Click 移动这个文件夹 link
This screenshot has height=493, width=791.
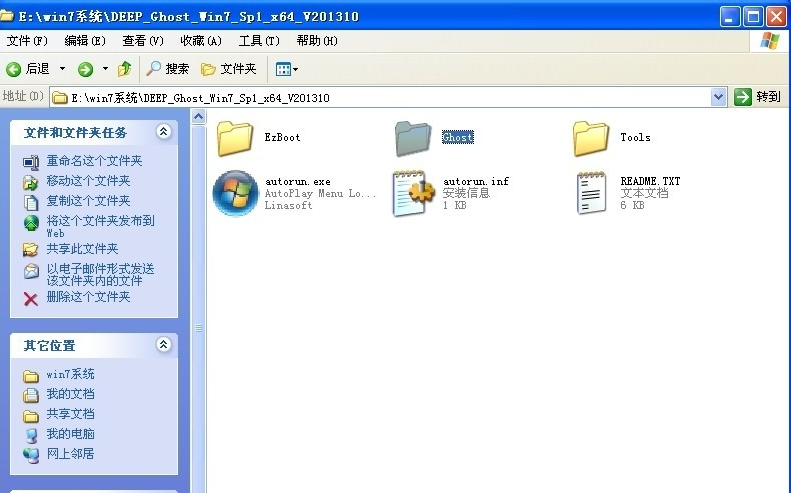pyautogui.click(x=88, y=181)
